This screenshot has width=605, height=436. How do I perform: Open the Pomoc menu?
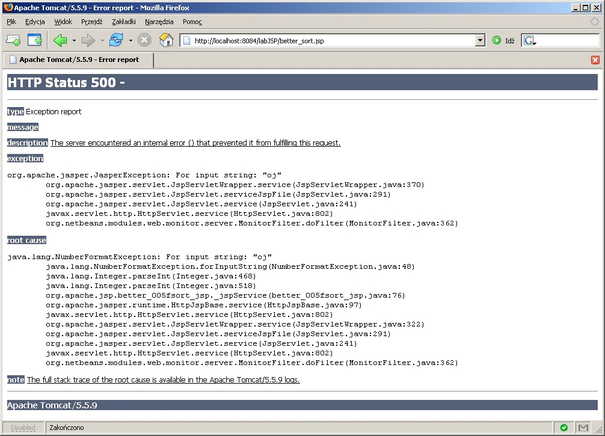[x=192, y=22]
